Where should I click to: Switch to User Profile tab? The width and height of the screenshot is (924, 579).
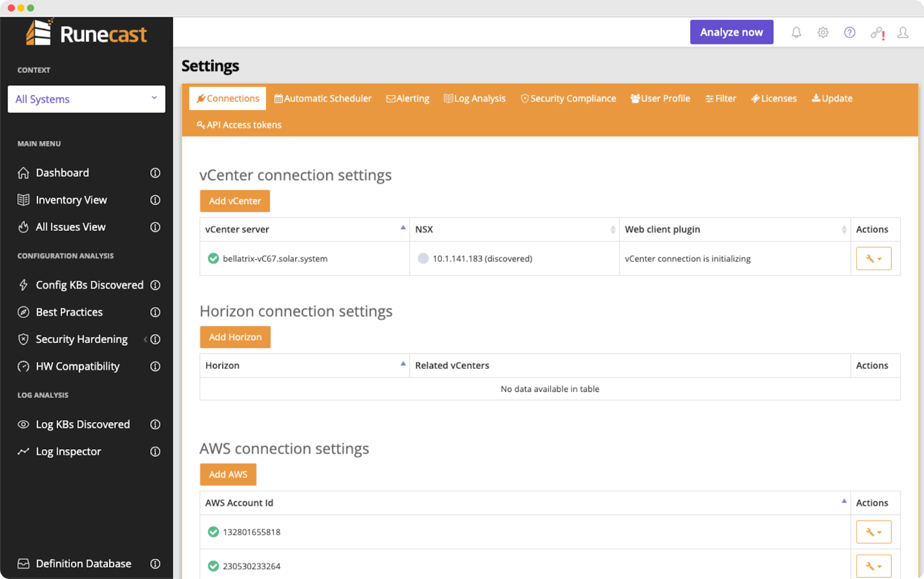(660, 99)
